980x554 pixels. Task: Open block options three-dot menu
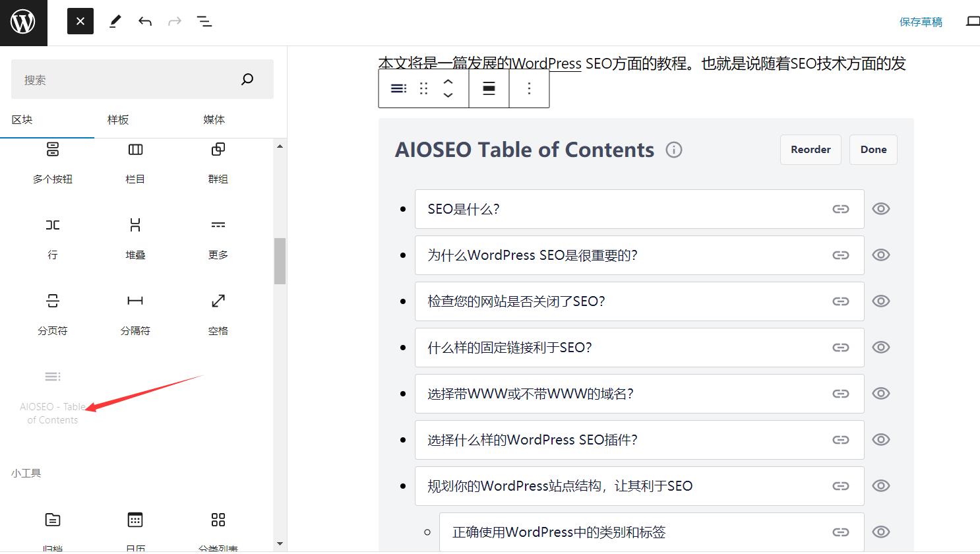(x=529, y=88)
